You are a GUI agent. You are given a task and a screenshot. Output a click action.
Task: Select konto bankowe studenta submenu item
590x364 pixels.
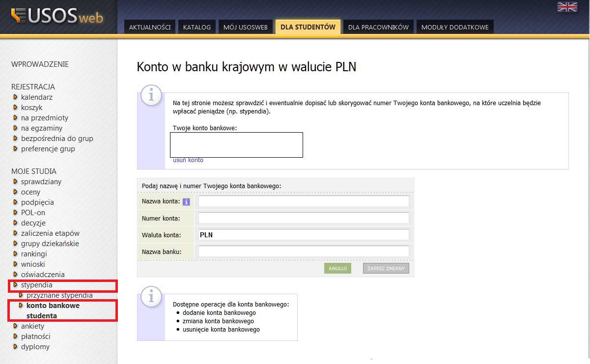pyautogui.click(x=53, y=310)
